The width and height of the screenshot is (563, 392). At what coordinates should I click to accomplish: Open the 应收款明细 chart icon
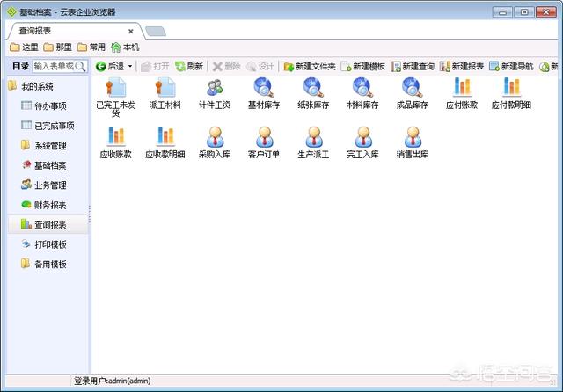click(165, 142)
